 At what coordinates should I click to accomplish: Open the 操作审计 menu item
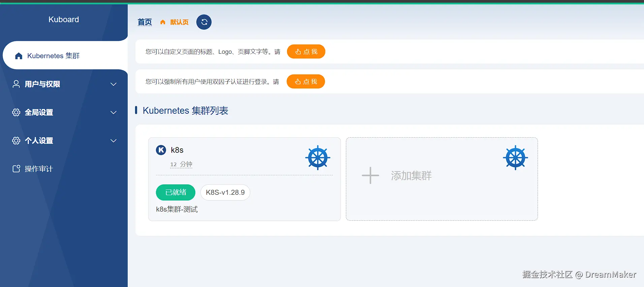pos(64,169)
